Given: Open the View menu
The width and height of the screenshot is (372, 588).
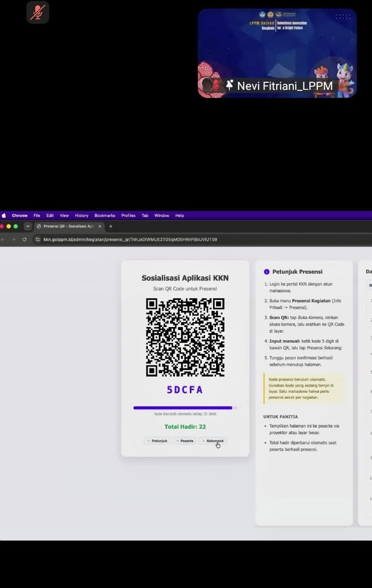Looking at the screenshot, I should [x=64, y=216].
